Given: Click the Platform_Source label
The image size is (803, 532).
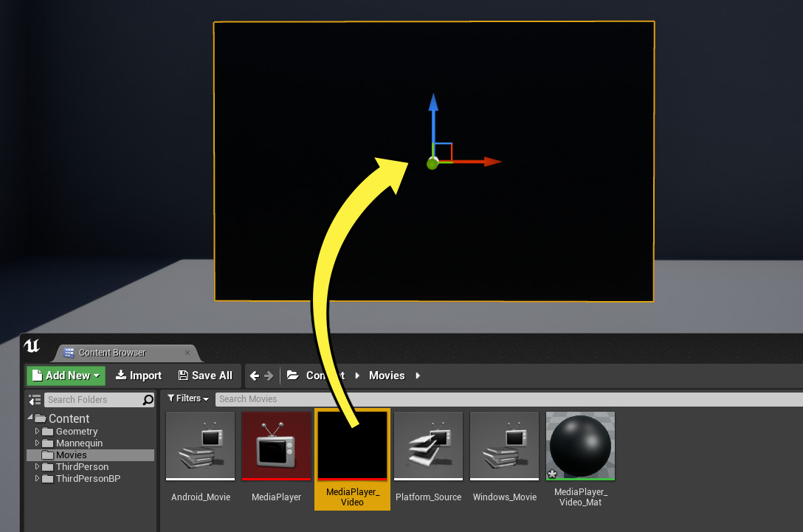Looking at the screenshot, I should tap(428, 497).
